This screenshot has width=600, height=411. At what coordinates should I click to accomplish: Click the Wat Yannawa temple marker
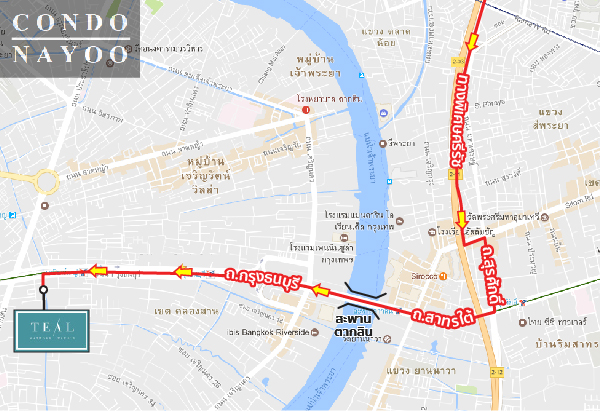pyautogui.click(x=387, y=339)
